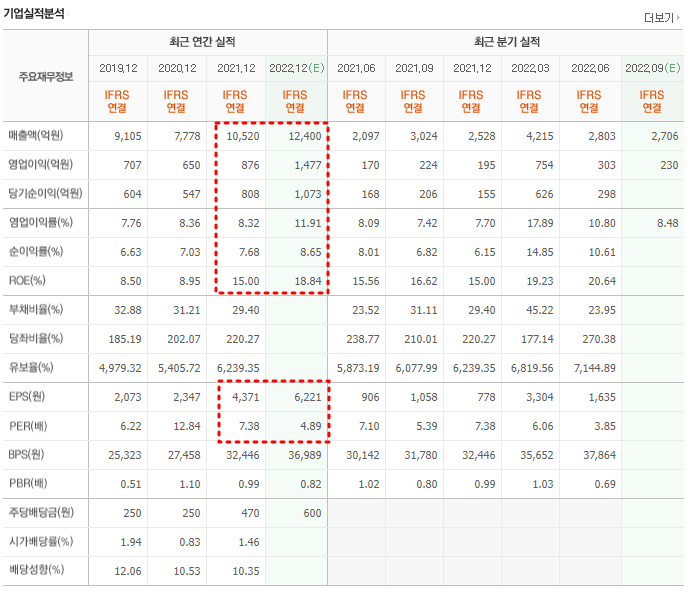The image size is (697, 594).
Task: Click the 당기순이익(억원) row label
Action: click(x=45, y=193)
